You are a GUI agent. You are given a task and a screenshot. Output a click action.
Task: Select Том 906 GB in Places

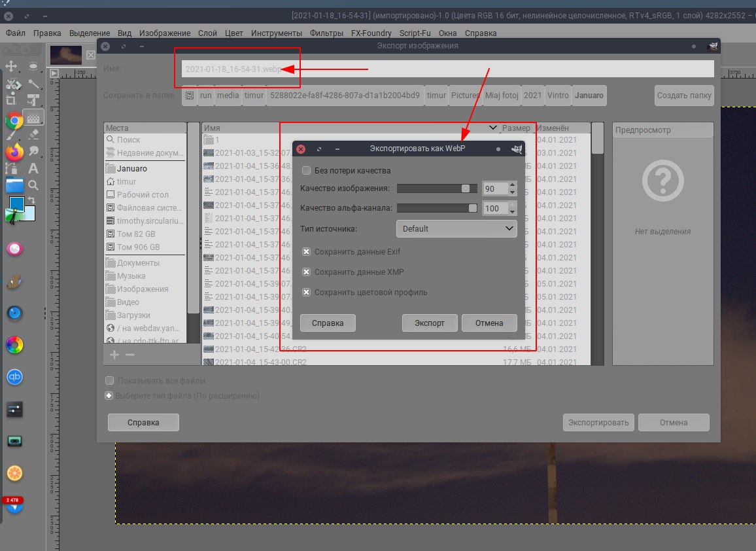point(139,247)
